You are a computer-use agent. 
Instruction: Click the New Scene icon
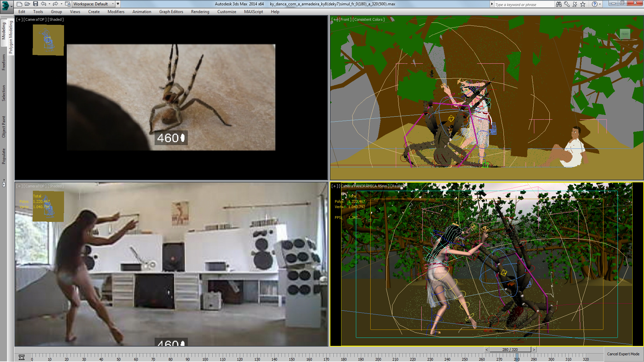[x=19, y=4]
